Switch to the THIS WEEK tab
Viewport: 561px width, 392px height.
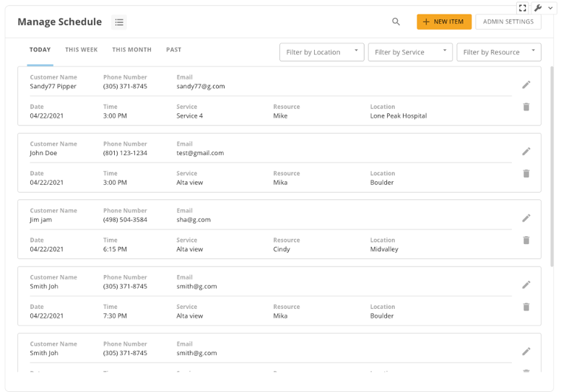[81, 50]
